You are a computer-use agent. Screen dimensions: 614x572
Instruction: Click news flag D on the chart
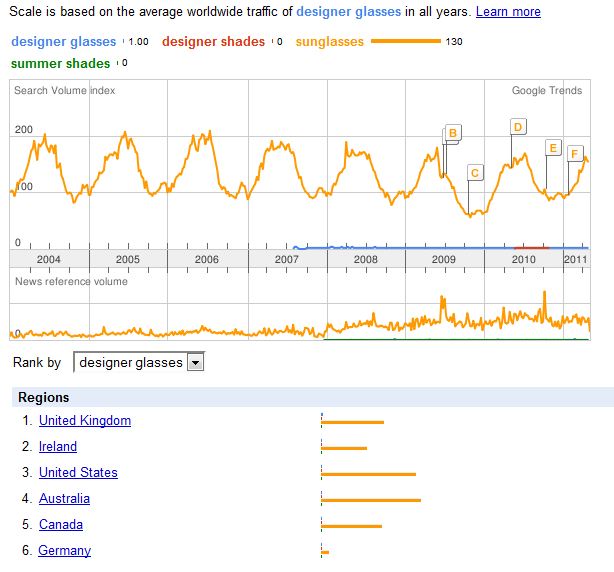[518, 127]
